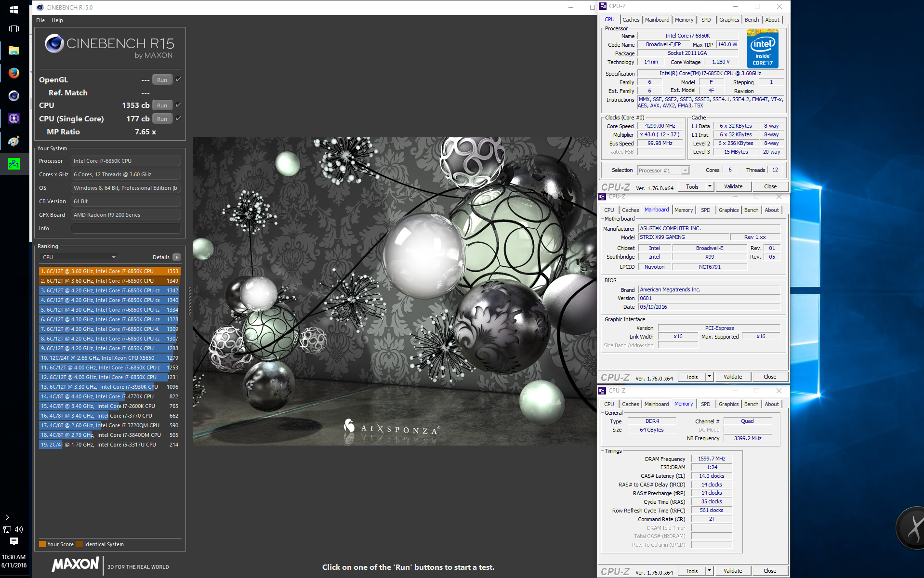The image size is (924, 578).
Task: Click Tools button in Memory CPU-Z window
Action: point(692,571)
